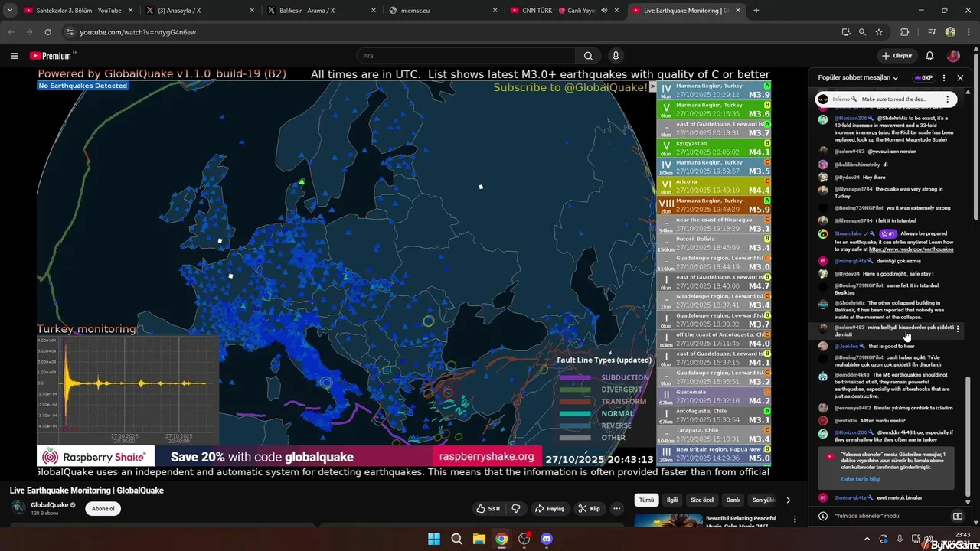Open the Chrome extensions puzzle icon

point(904,32)
